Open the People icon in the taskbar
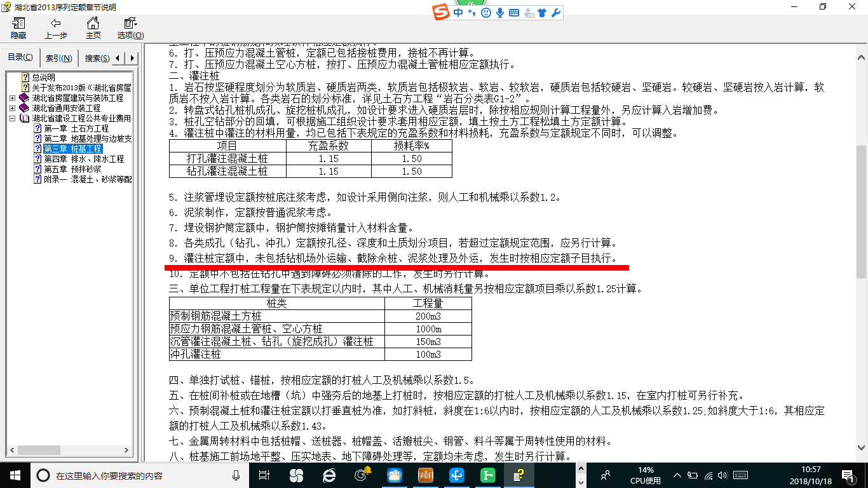Image resolution: width=868 pixels, height=488 pixels. click(606, 475)
